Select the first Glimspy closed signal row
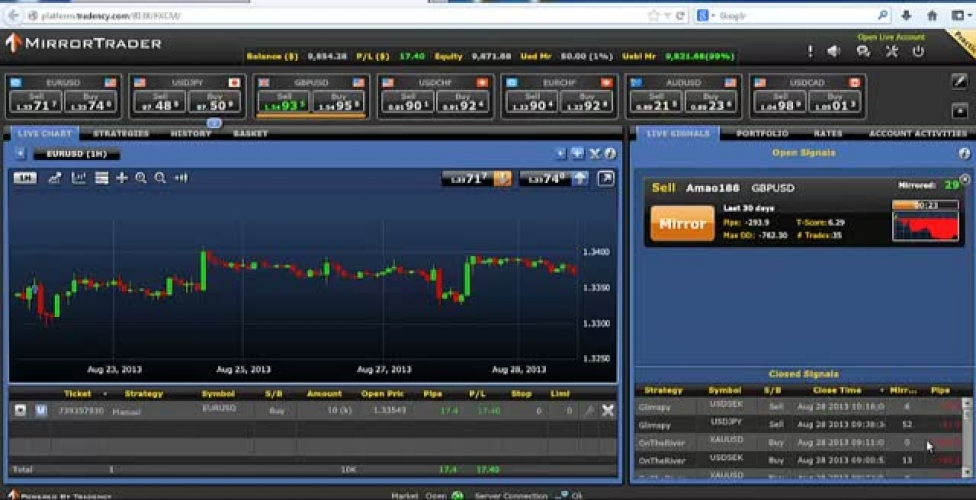The height and width of the screenshot is (500, 976). pos(799,407)
